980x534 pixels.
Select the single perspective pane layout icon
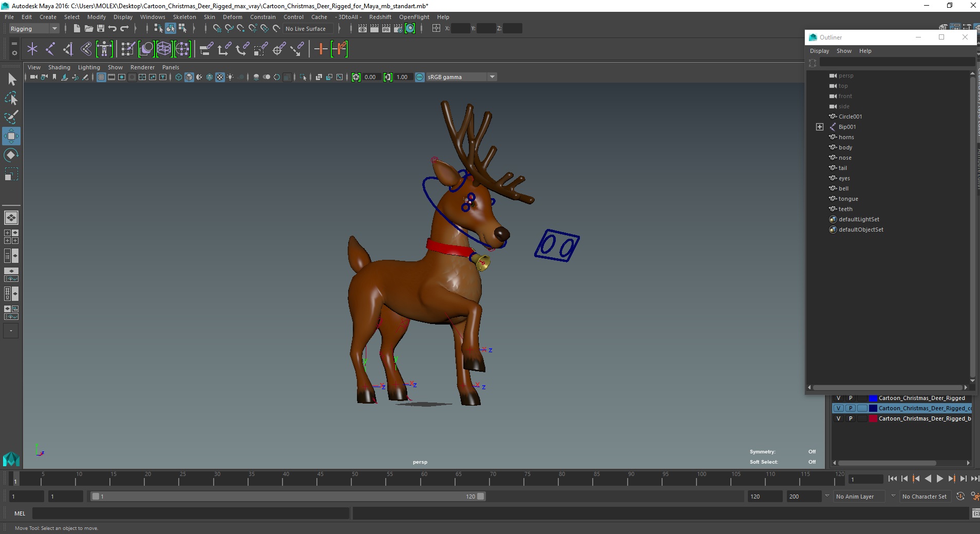coord(11,218)
